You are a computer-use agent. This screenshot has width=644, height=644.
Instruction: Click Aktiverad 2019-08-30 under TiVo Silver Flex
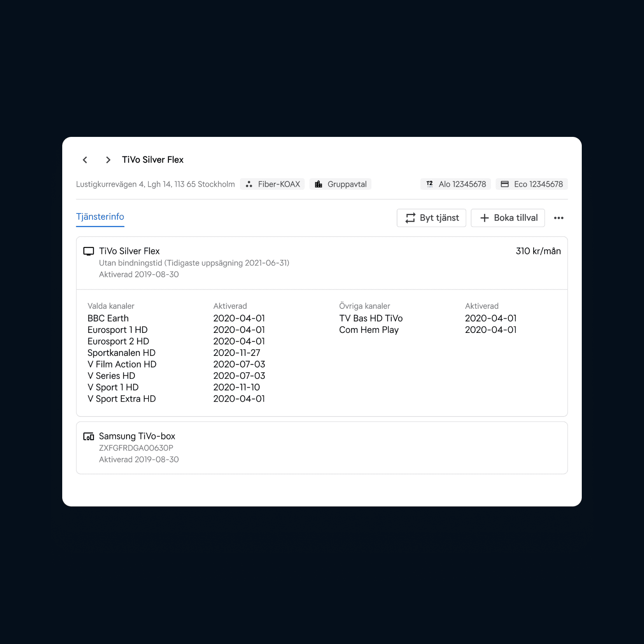click(139, 275)
